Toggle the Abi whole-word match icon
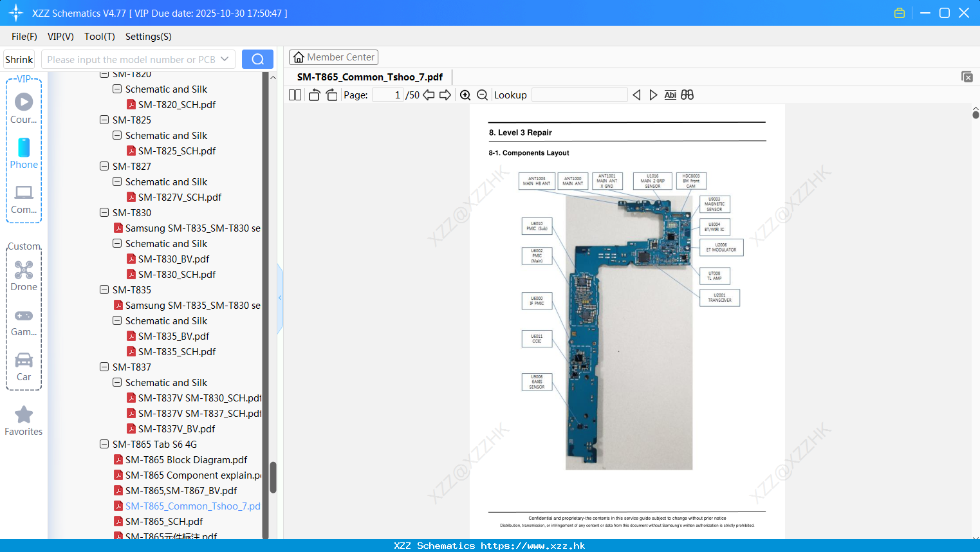 (x=670, y=95)
